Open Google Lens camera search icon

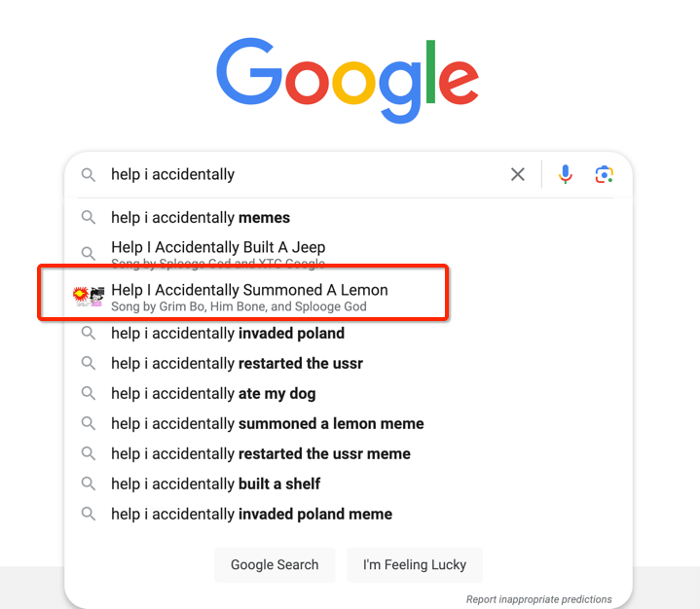[604, 174]
